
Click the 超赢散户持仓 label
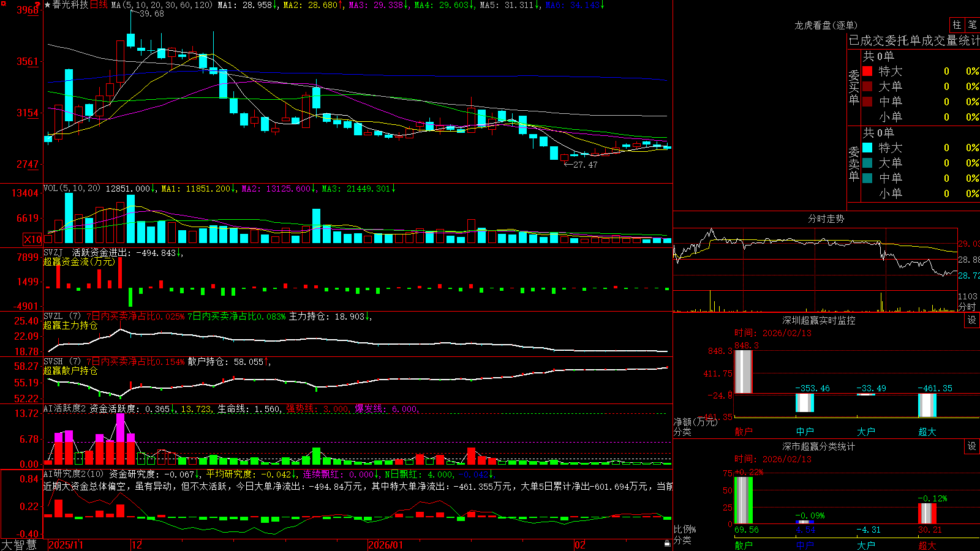[x=70, y=371]
